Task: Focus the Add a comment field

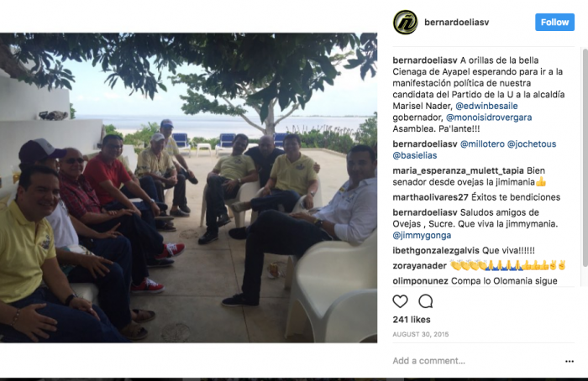Action: (476, 361)
